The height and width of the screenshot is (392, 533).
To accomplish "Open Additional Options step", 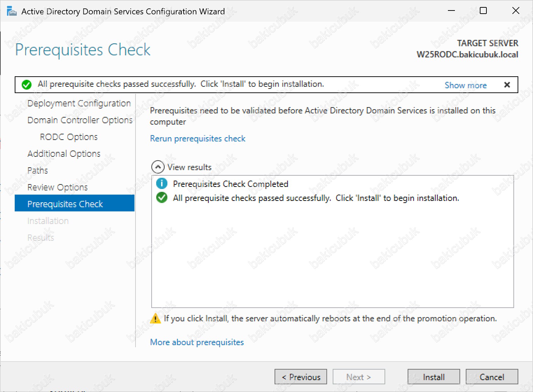I will [64, 154].
